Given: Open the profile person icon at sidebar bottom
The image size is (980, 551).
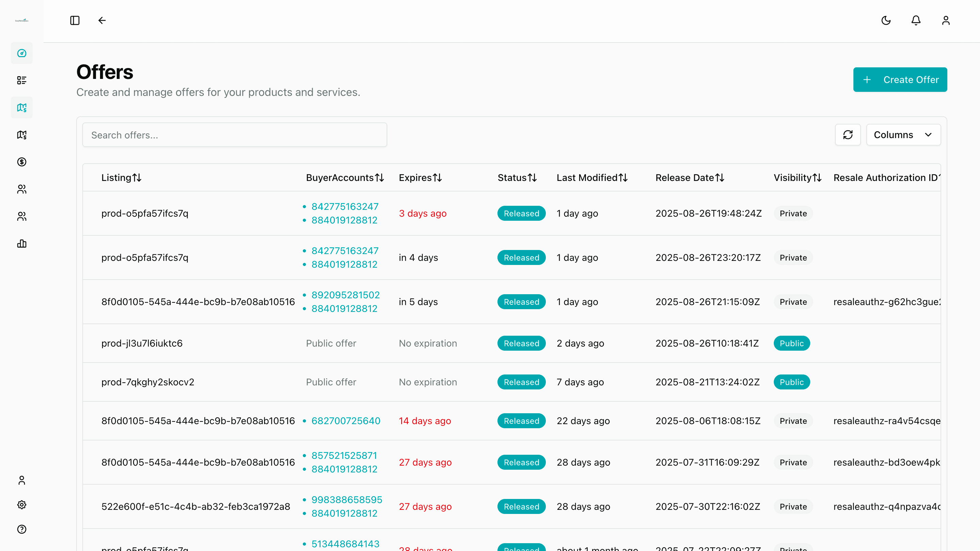Looking at the screenshot, I should tap(22, 480).
